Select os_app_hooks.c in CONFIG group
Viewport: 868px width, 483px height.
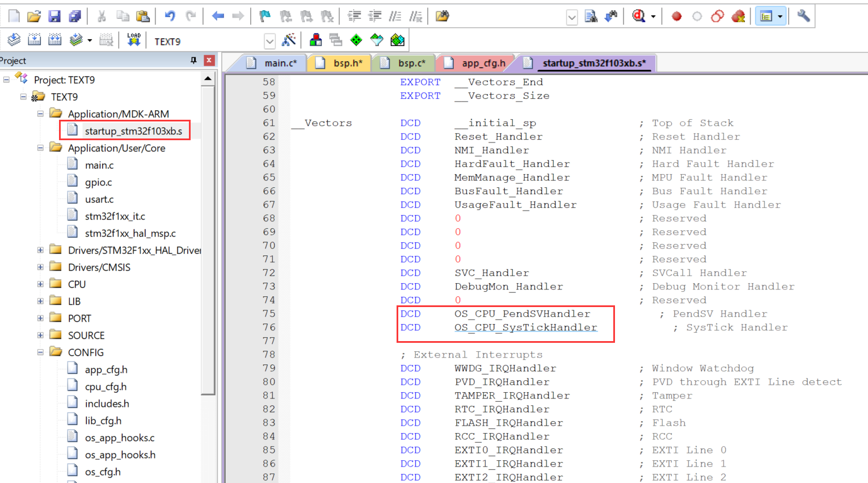tap(120, 438)
